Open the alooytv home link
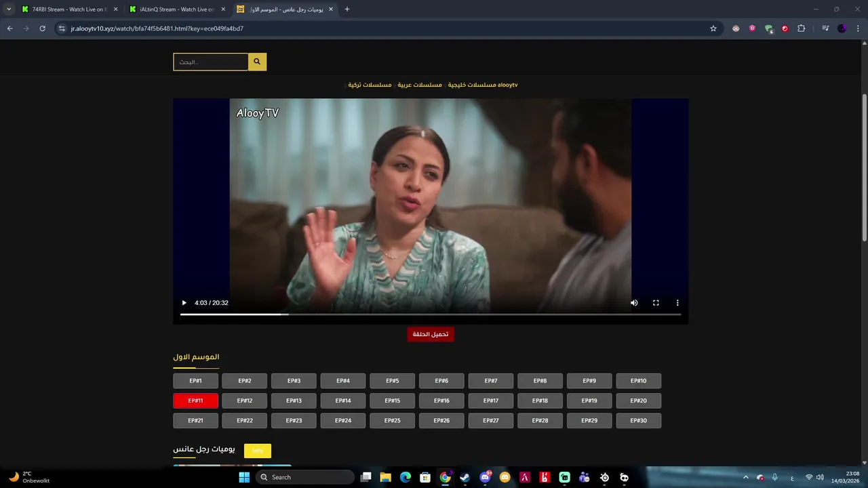This screenshot has height=488, width=868. [x=507, y=85]
